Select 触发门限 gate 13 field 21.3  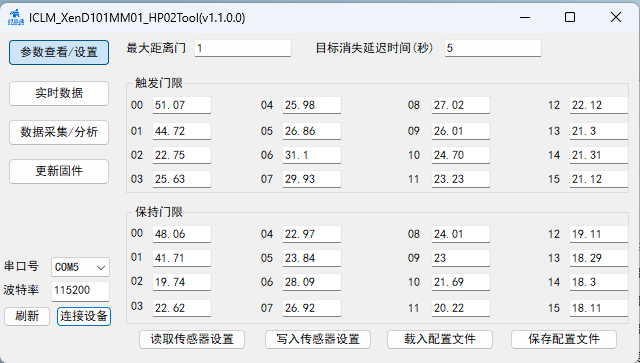click(599, 131)
